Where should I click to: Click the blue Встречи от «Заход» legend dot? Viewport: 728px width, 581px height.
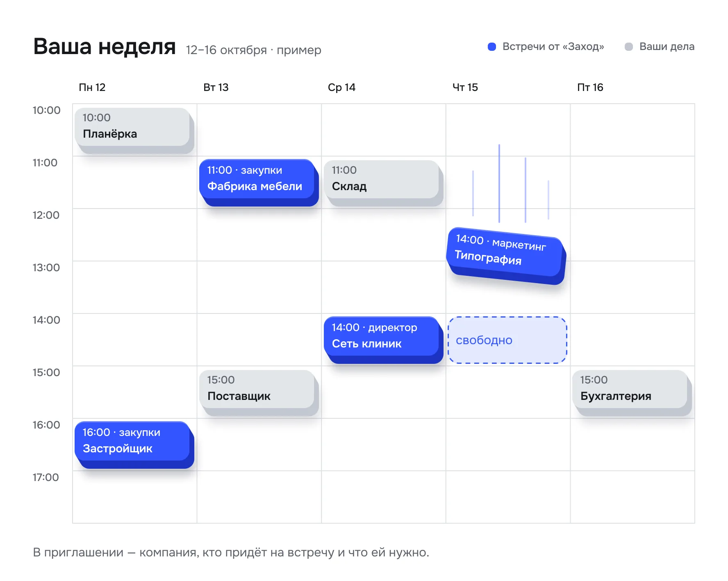point(492,47)
